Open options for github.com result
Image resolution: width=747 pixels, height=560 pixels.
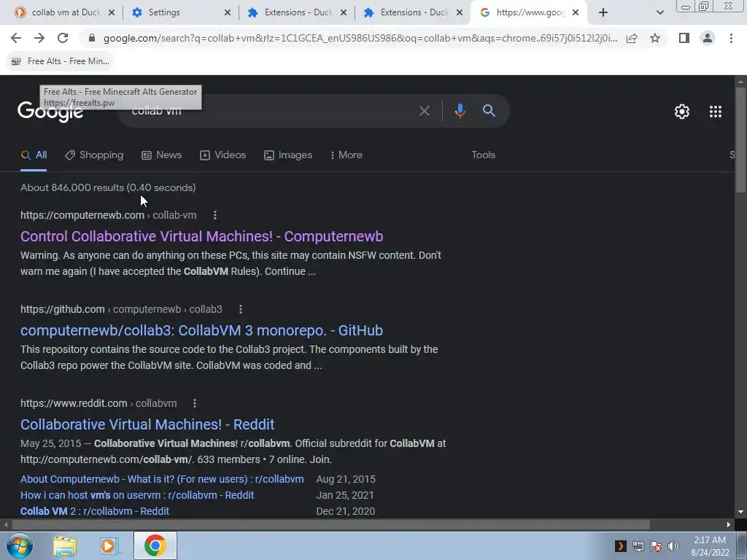241,309
